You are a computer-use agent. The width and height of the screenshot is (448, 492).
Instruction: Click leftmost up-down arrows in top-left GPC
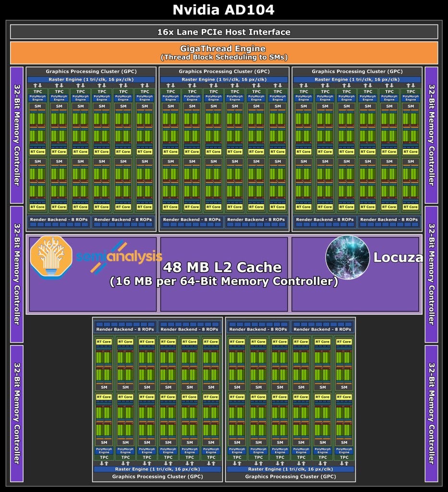click(x=37, y=86)
